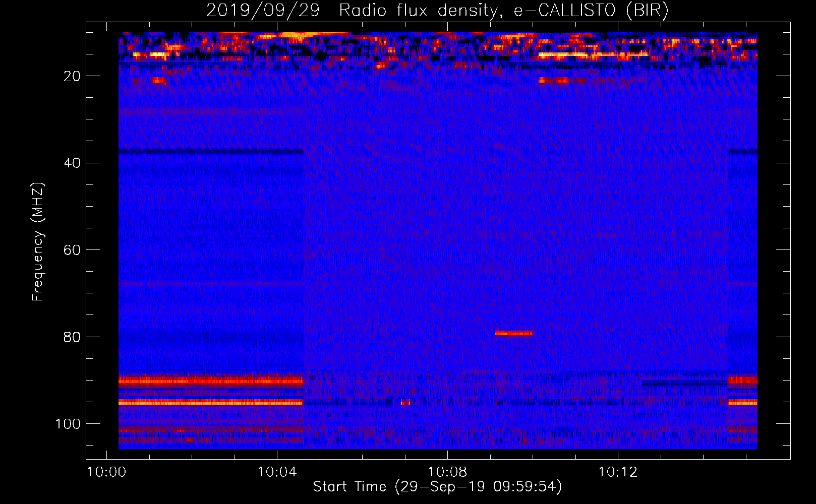
Task: Click the '100' frequency tick label
Action: click(68, 424)
